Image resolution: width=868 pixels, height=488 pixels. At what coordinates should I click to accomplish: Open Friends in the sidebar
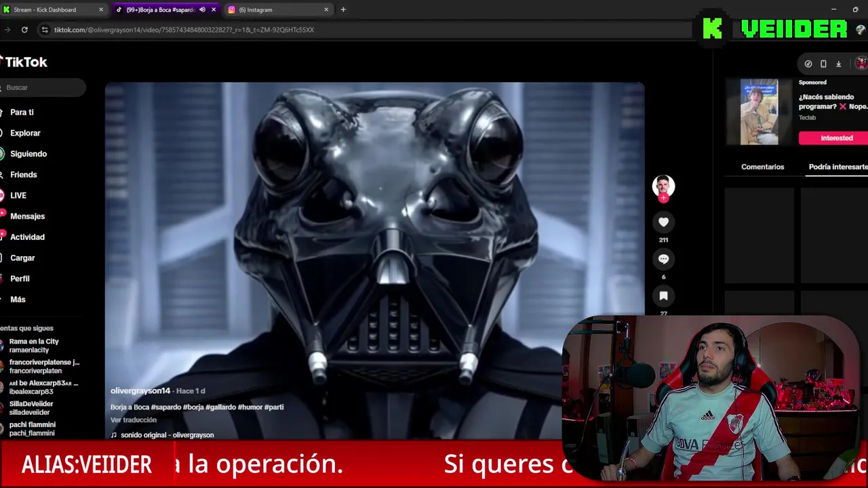pos(24,175)
